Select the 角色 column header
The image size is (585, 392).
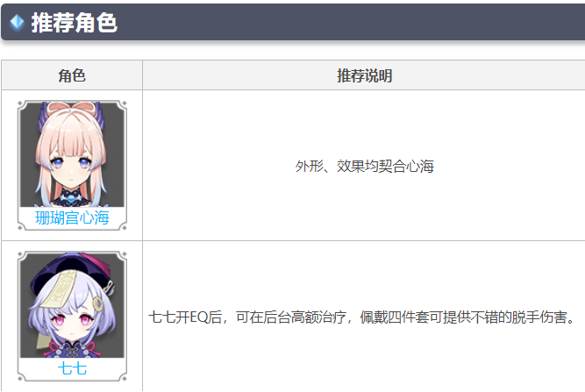tap(72, 75)
